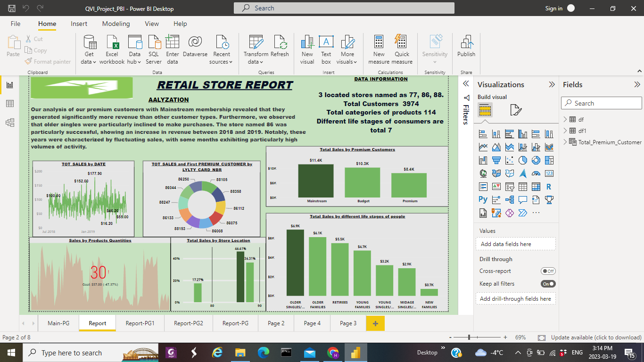Viewport: 644px width, 362px height.
Task: Open Model view from the left sidebar
Action: (x=9, y=122)
